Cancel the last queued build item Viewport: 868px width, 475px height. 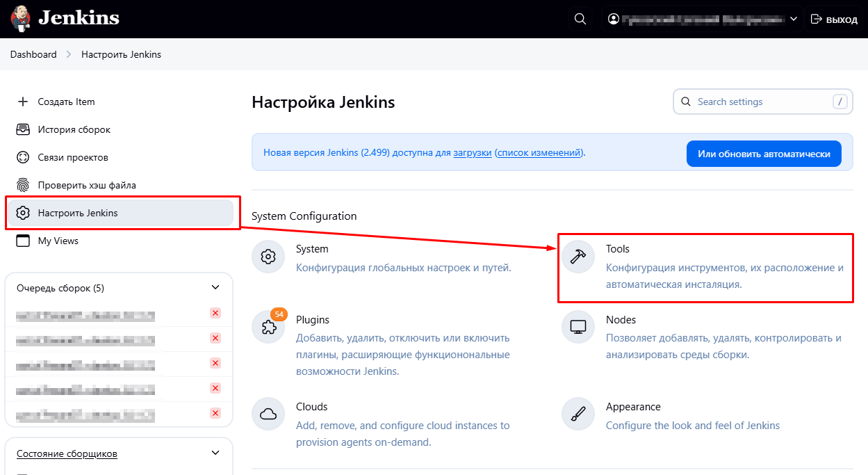click(x=215, y=413)
